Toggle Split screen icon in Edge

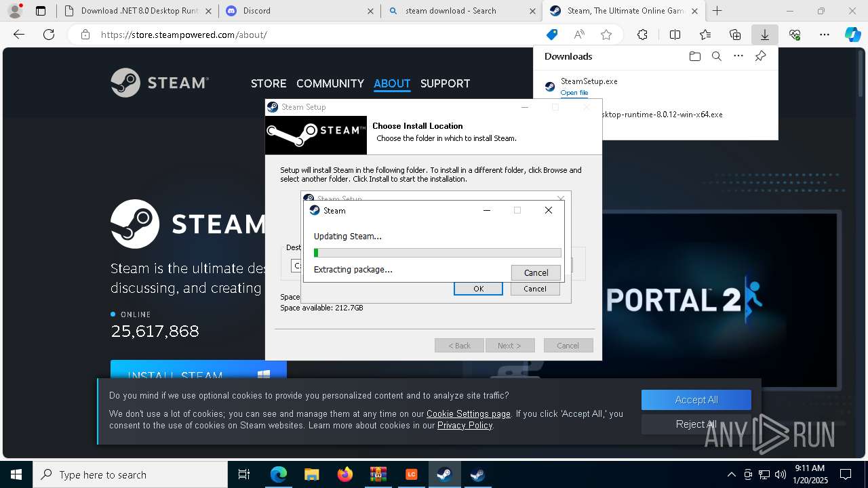click(x=675, y=35)
